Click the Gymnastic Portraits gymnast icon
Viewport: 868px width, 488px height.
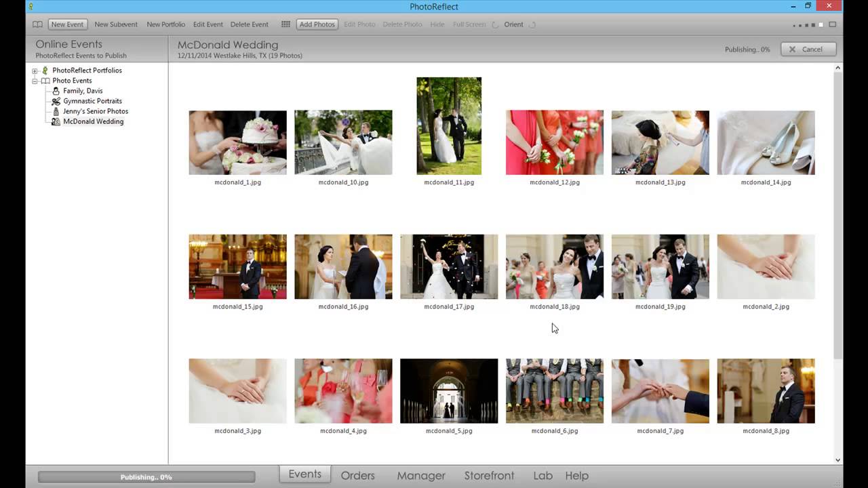[56, 101]
